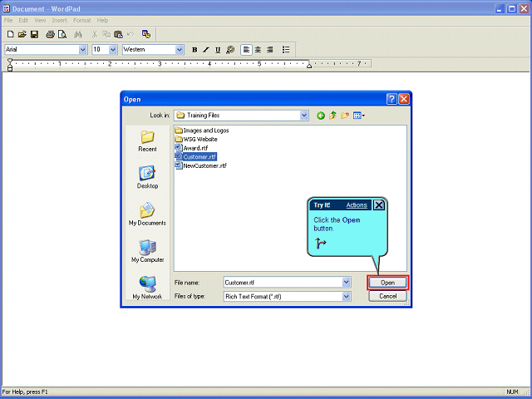The height and width of the screenshot is (399, 532).
Task: Click the New document toolbar icon
Action: pyautogui.click(x=11, y=34)
